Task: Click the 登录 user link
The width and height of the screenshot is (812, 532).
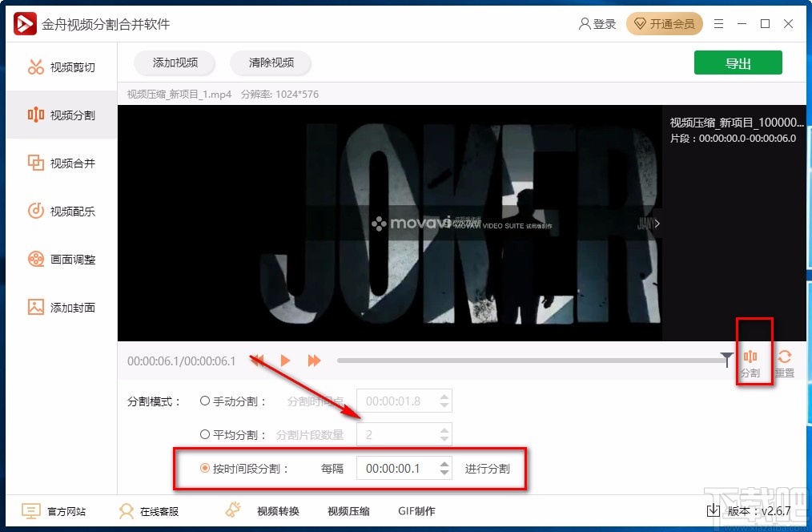Action: coord(597,24)
